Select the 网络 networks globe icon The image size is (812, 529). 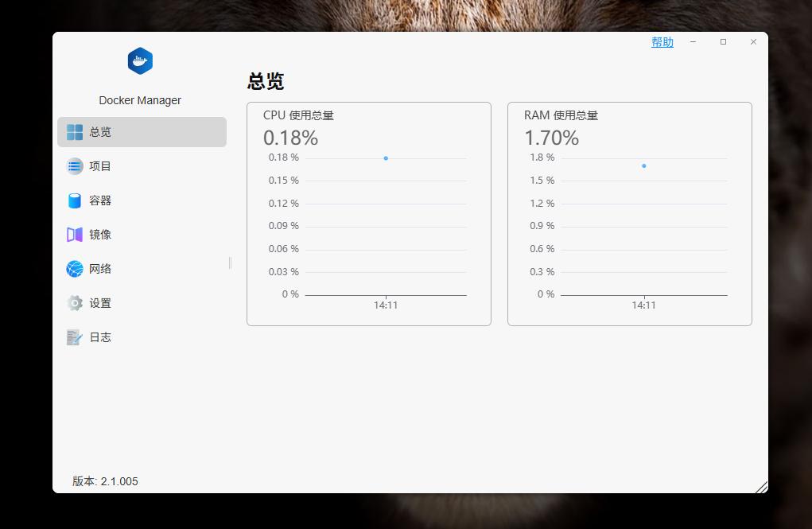tap(75, 269)
